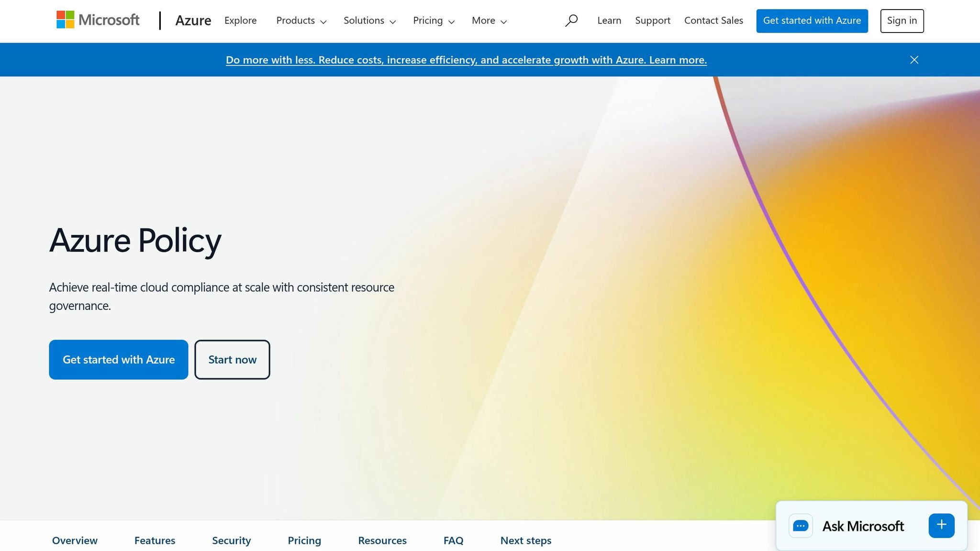
Task: Click header Get started with Azure button
Action: (x=812, y=21)
